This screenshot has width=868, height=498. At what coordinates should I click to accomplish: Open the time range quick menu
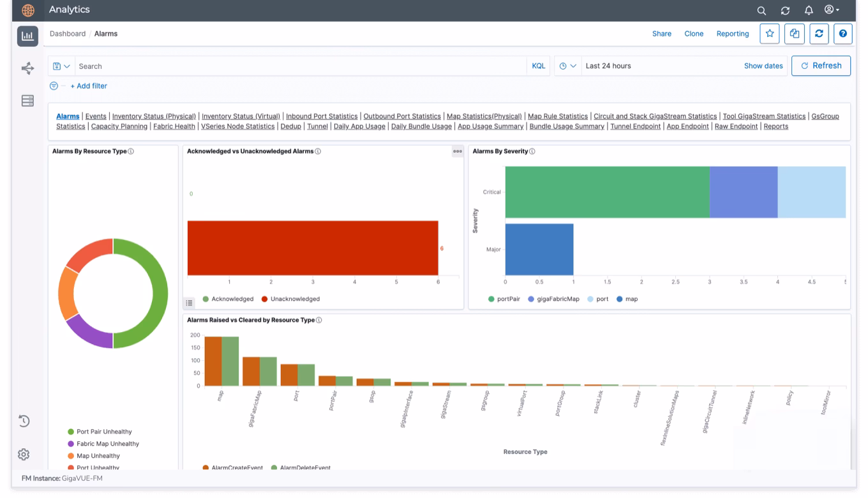(x=567, y=66)
